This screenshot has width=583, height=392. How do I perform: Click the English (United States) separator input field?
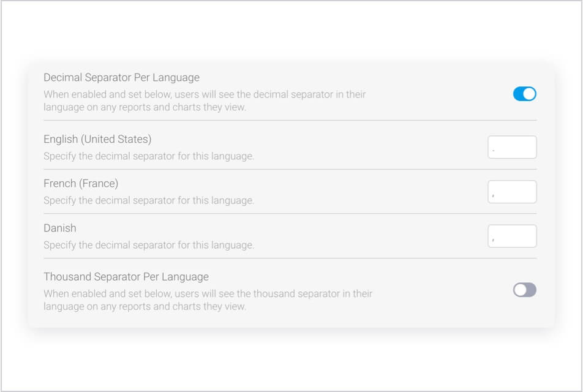click(x=512, y=146)
